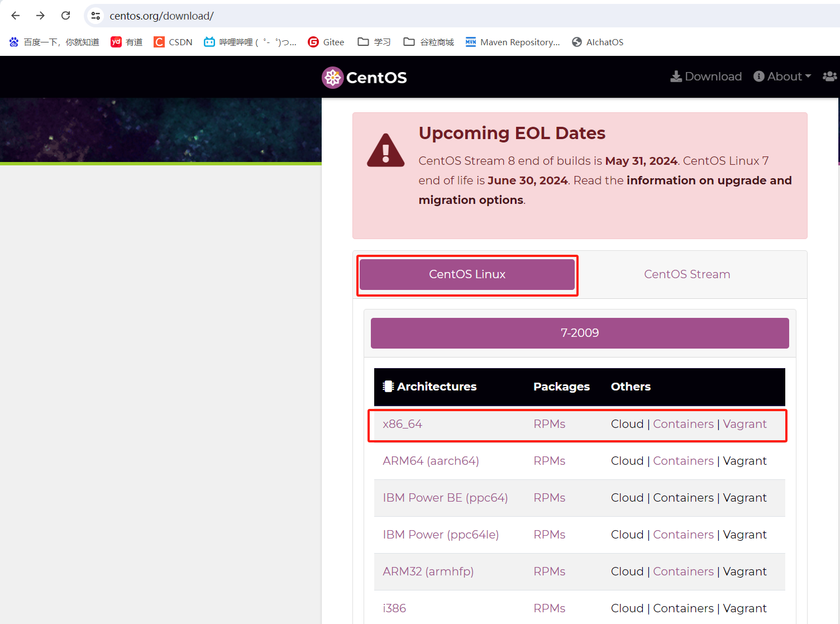Open the x86_64 architecture link
This screenshot has width=840, height=624.
(402, 424)
